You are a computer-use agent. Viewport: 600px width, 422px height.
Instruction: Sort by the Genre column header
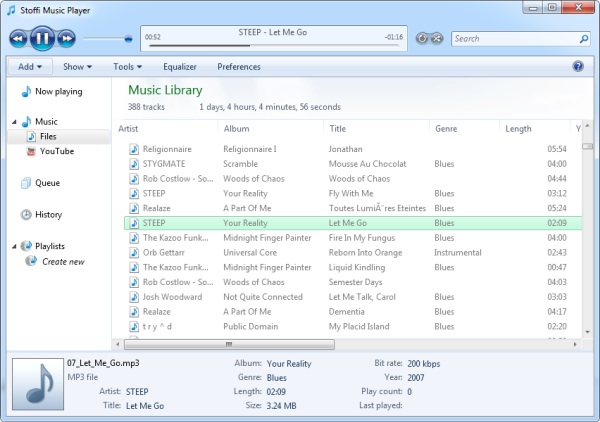click(x=446, y=129)
